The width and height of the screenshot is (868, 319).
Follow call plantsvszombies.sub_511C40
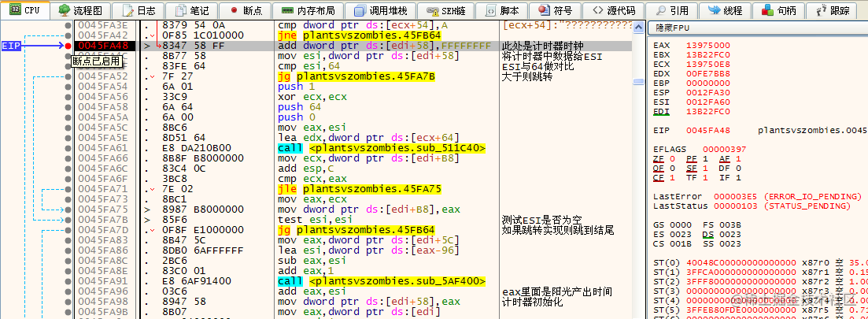[x=382, y=148]
